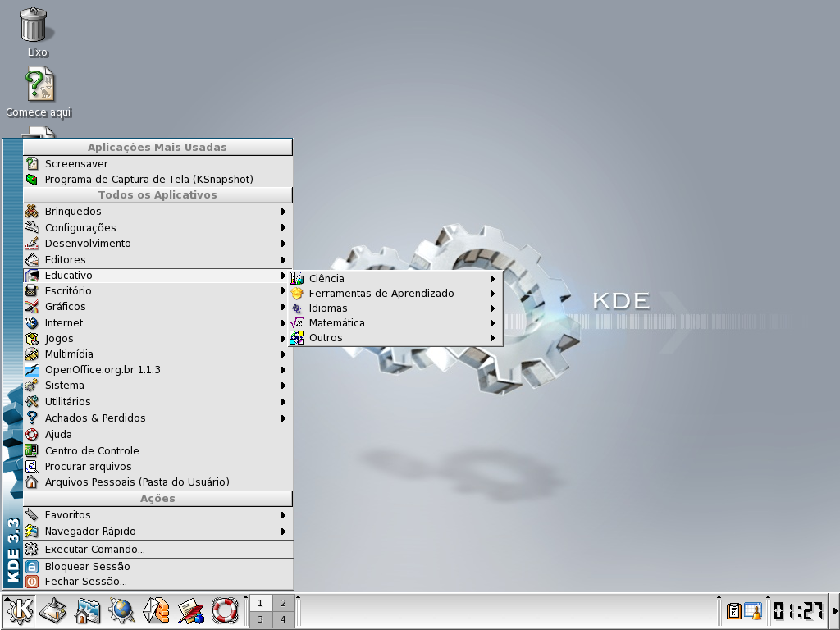Click the desktop access icon in the panel
Screen dimensions: 840x630
53,610
